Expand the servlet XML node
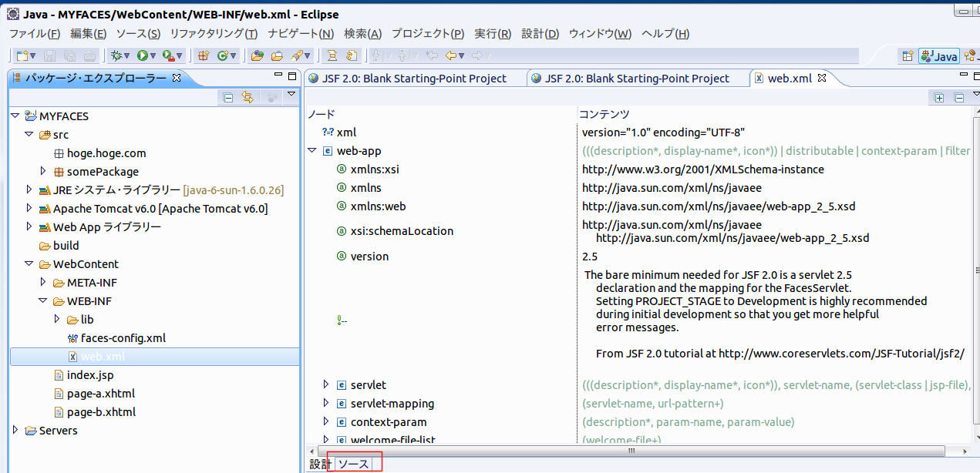980x473 pixels. click(326, 384)
